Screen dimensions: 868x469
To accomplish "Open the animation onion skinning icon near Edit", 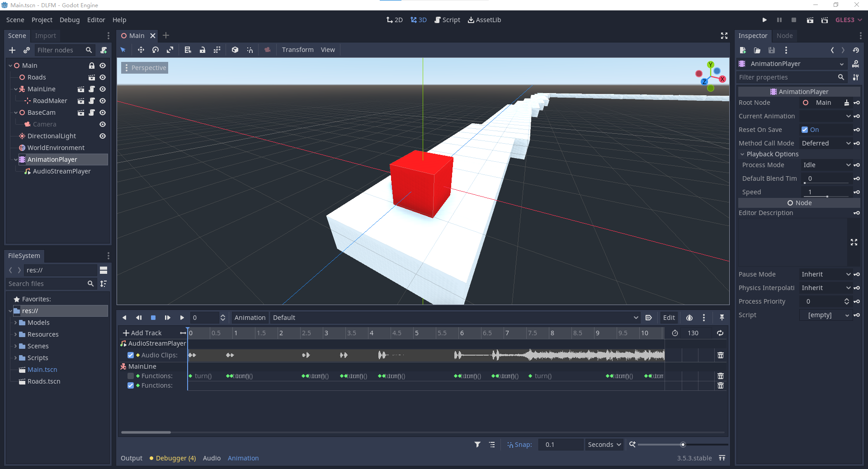I will (689, 318).
